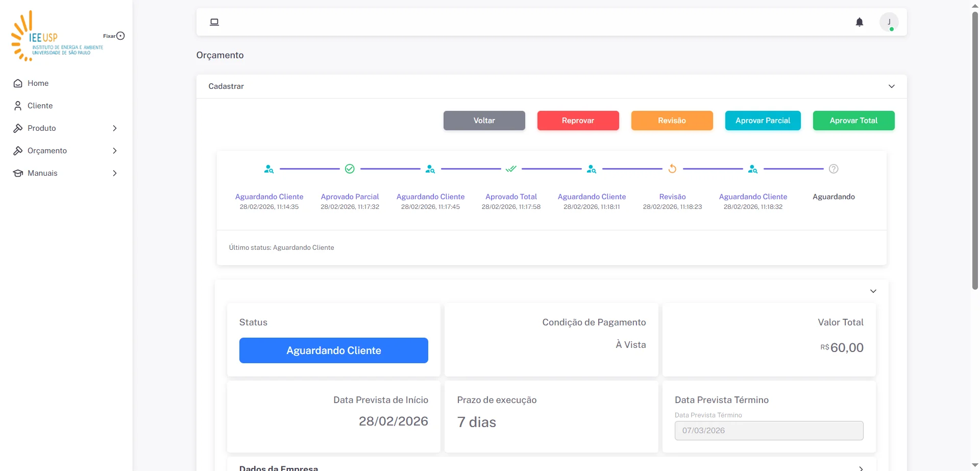Collapse the Cadastrar panel chevron

[892, 86]
